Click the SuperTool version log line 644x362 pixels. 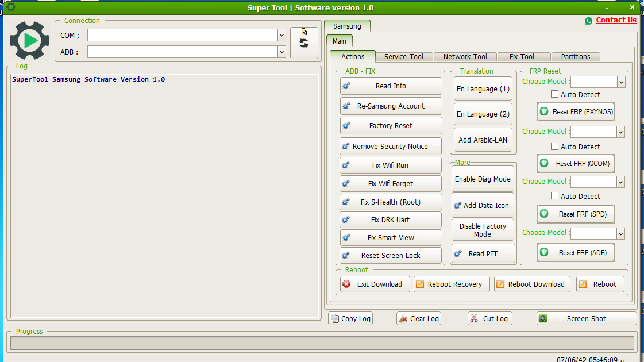tap(88, 79)
